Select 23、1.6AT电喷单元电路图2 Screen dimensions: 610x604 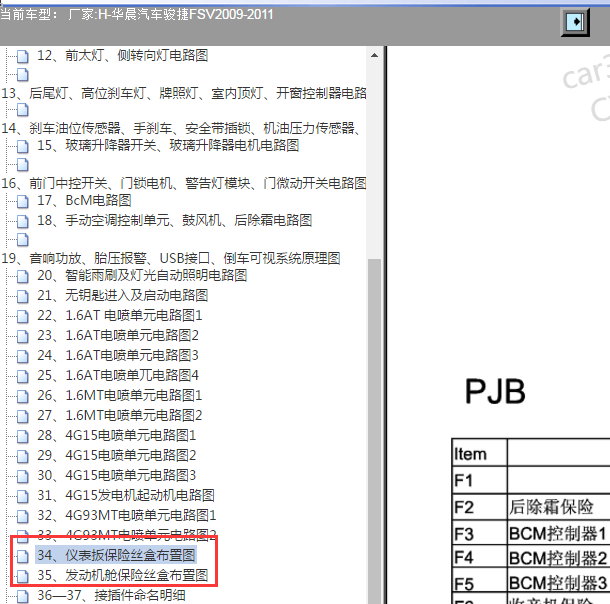118,335
